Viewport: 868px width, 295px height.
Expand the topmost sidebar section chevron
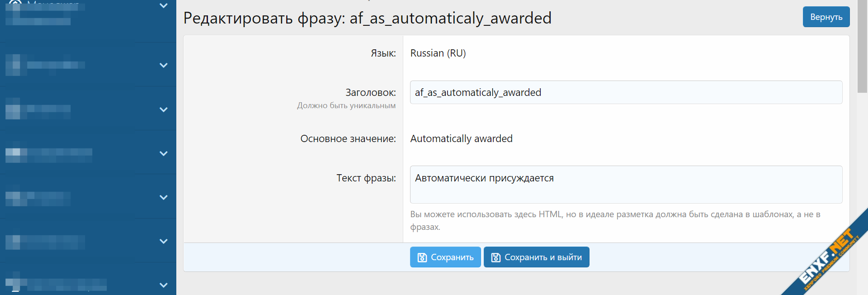click(164, 6)
